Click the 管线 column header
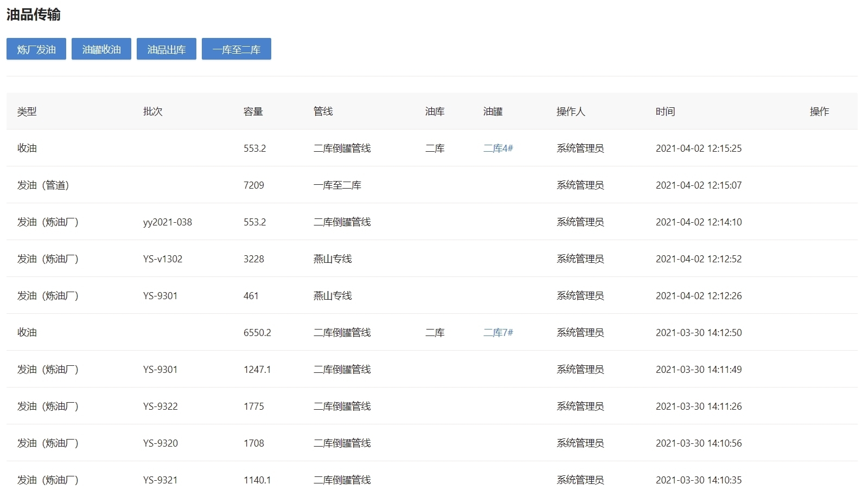Screen dimensions: 868x497 click(x=323, y=112)
